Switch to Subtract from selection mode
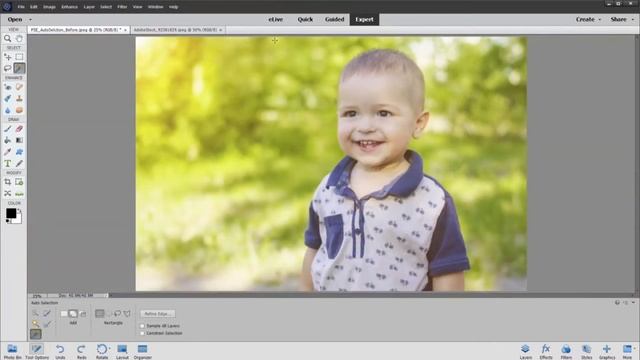The height and width of the screenshot is (360, 640). coord(83,313)
